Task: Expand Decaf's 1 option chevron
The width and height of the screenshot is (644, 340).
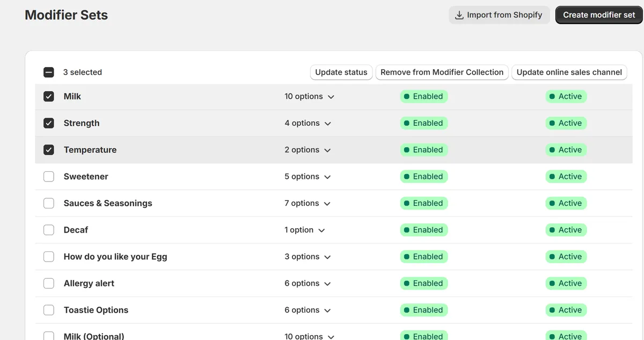Action: [321, 230]
